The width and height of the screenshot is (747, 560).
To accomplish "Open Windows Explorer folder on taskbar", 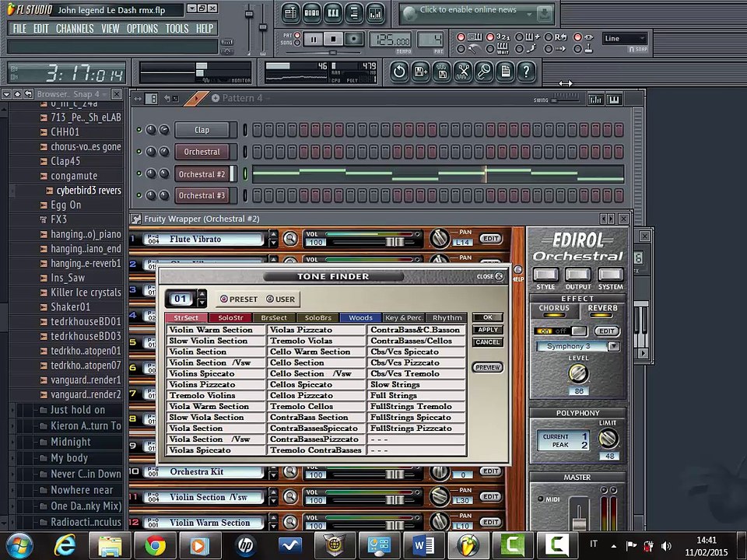I will (x=110, y=545).
